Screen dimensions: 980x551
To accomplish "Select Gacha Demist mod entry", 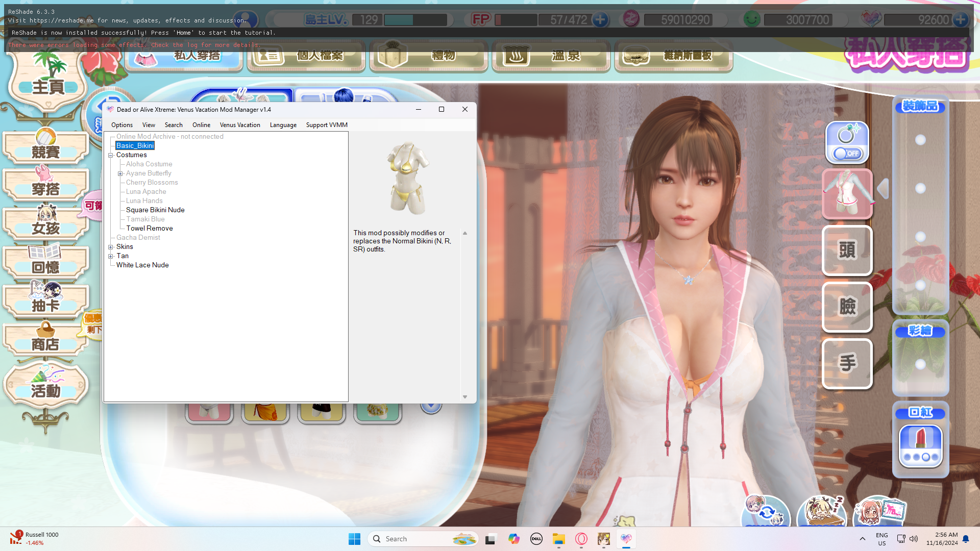I will (138, 238).
